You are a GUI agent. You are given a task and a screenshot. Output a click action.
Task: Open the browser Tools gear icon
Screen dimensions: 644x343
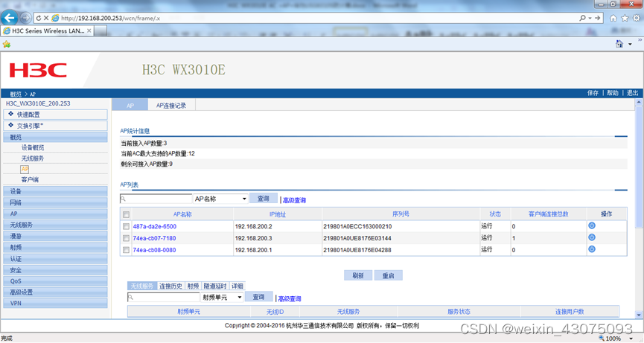pos(637,18)
